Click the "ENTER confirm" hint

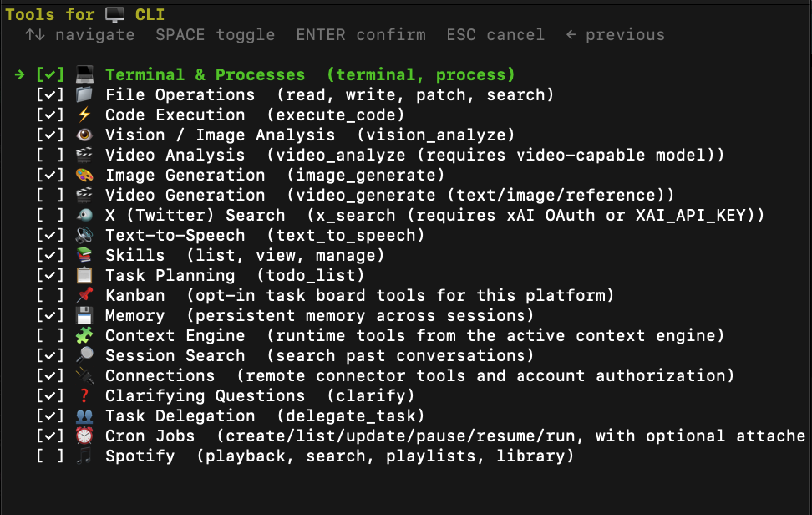click(361, 35)
